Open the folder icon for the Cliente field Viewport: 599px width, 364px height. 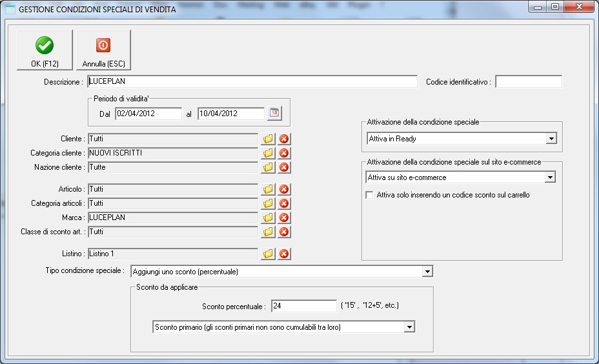coord(268,139)
